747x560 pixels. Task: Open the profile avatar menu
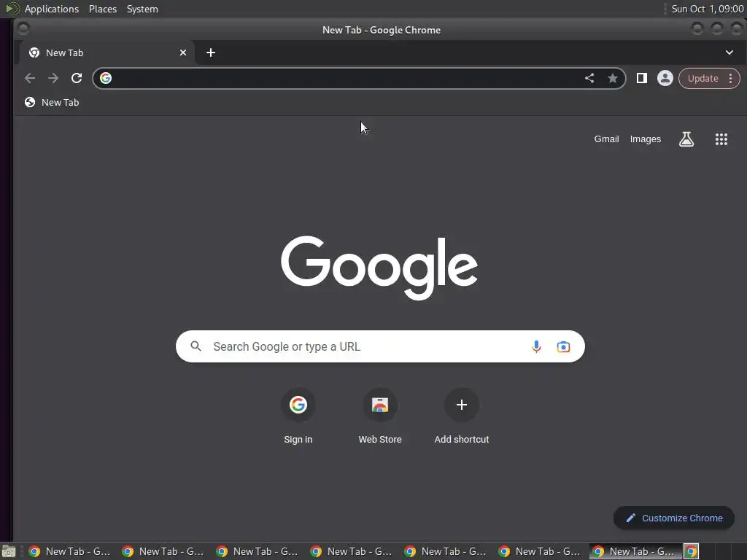click(x=665, y=78)
